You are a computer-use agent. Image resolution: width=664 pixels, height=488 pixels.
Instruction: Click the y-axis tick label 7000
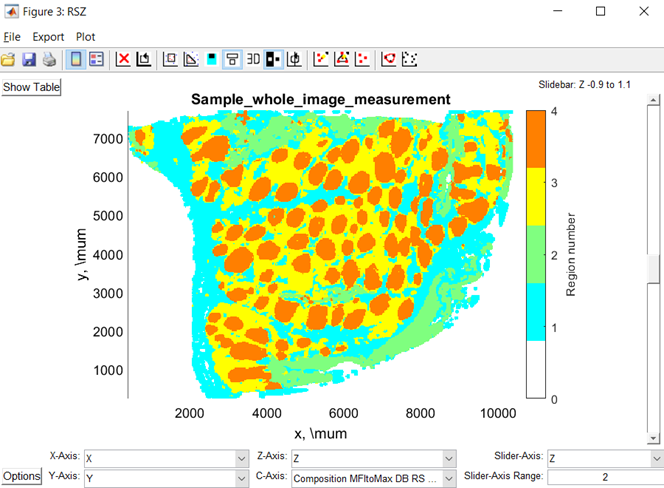pos(108,139)
